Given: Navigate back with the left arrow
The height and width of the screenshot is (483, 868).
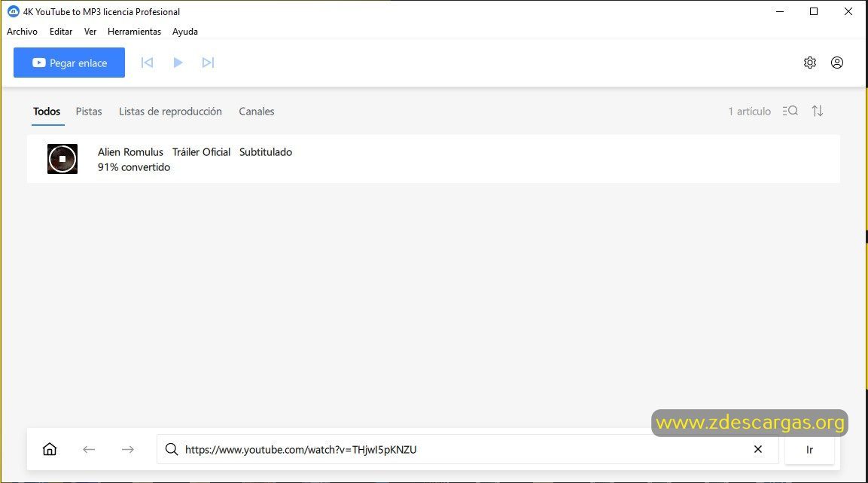Looking at the screenshot, I should point(89,449).
